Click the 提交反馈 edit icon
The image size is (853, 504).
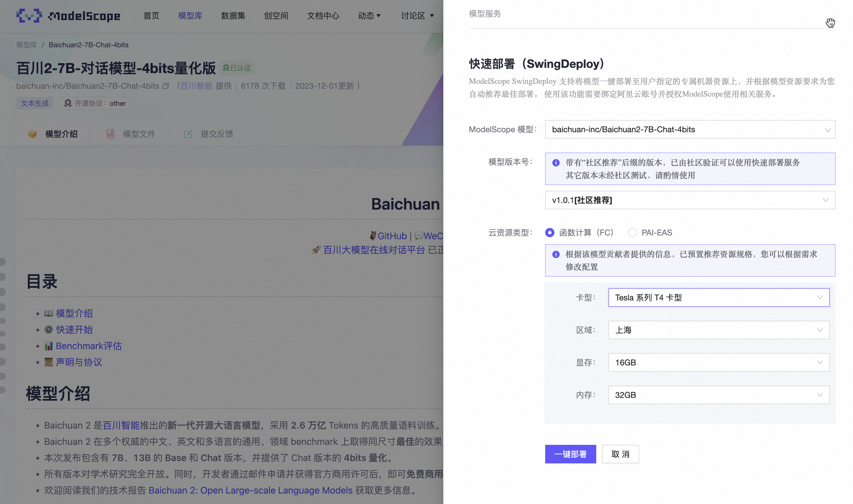(x=188, y=134)
